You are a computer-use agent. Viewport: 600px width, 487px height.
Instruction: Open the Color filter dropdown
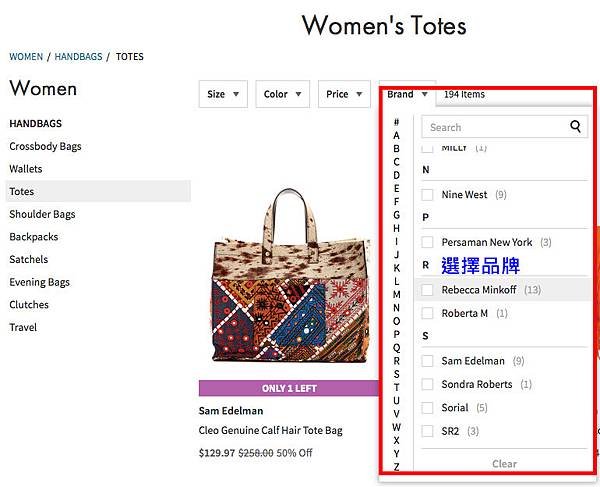(x=282, y=94)
